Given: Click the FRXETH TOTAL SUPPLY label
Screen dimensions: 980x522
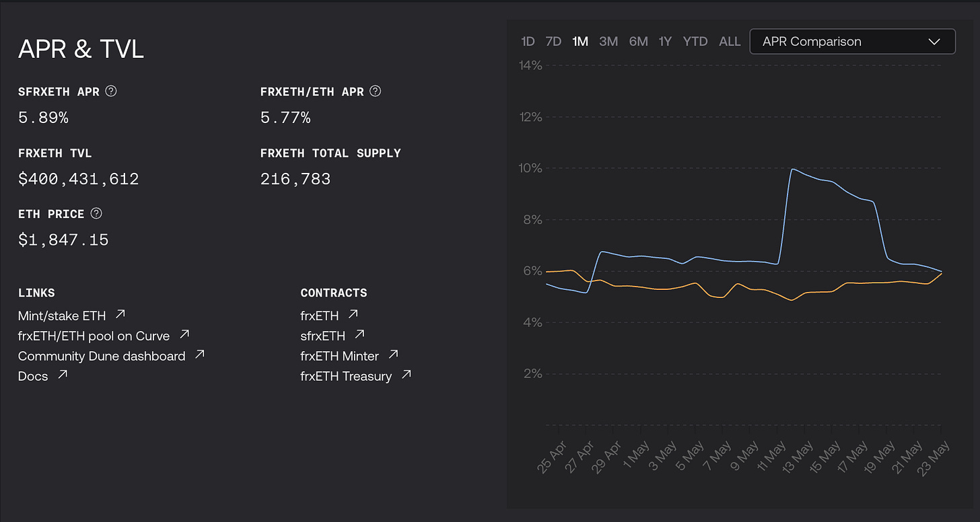Looking at the screenshot, I should coord(330,153).
